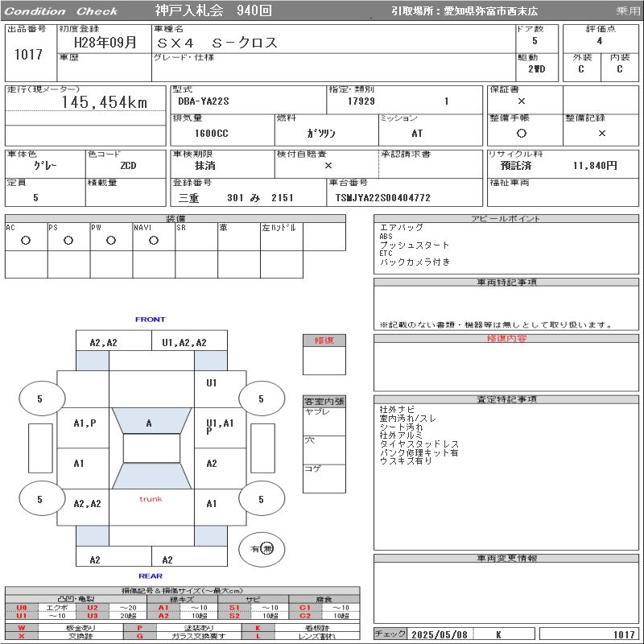644x644 pixels.
Task: Check the empty SR equipment cell
Action: click(196, 240)
